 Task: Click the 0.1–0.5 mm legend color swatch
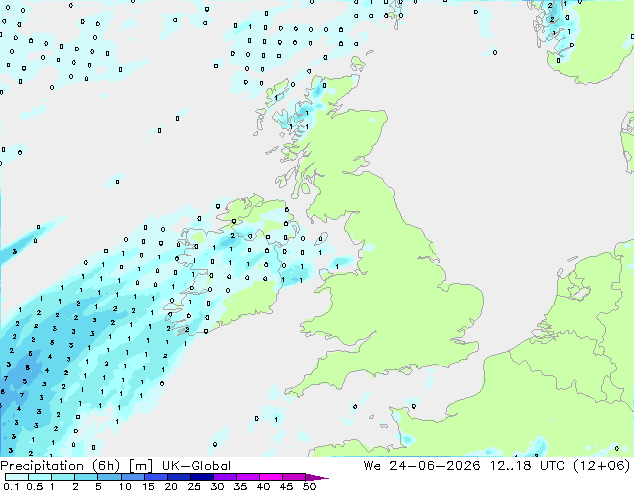click(x=17, y=477)
